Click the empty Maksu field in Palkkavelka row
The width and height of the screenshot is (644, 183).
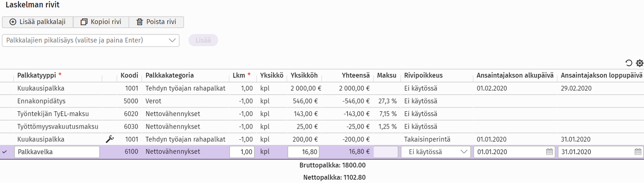coord(386,152)
